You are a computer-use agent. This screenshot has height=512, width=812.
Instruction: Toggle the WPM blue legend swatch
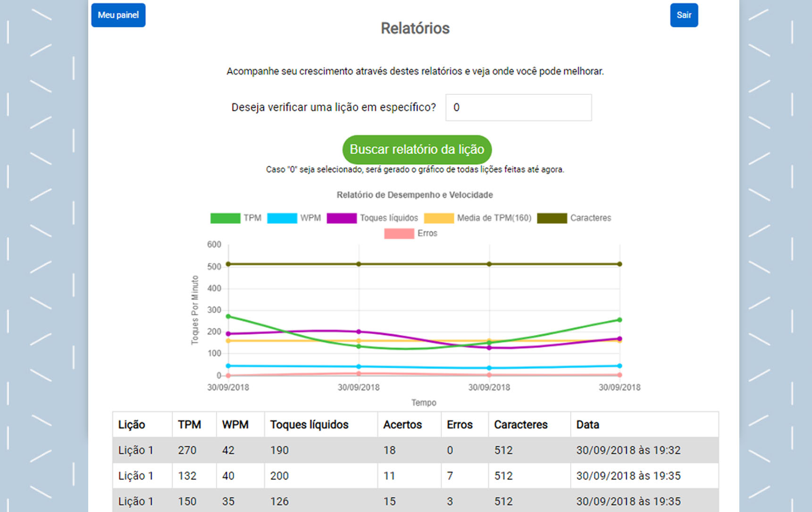coord(282,218)
